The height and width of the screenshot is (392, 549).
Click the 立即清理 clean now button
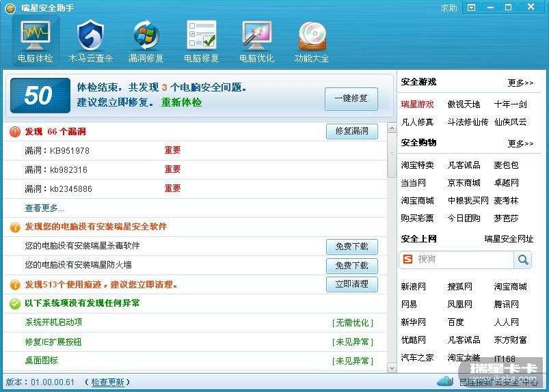tap(352, 284)
